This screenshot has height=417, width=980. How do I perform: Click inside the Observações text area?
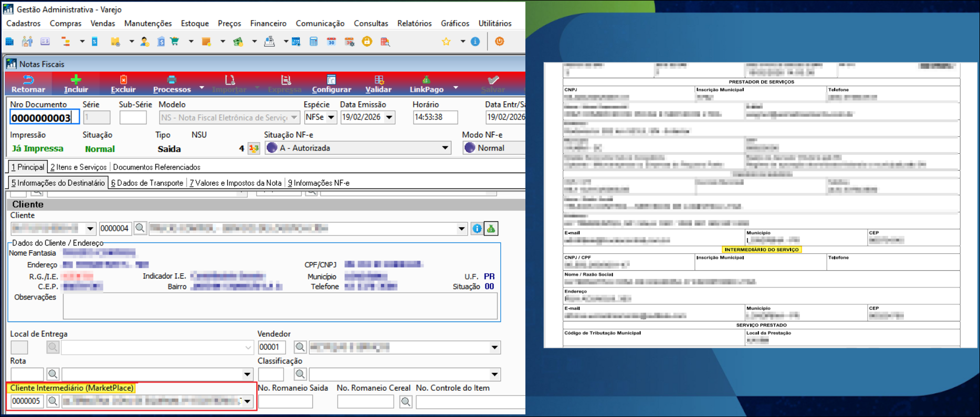[x=280, y=306]
